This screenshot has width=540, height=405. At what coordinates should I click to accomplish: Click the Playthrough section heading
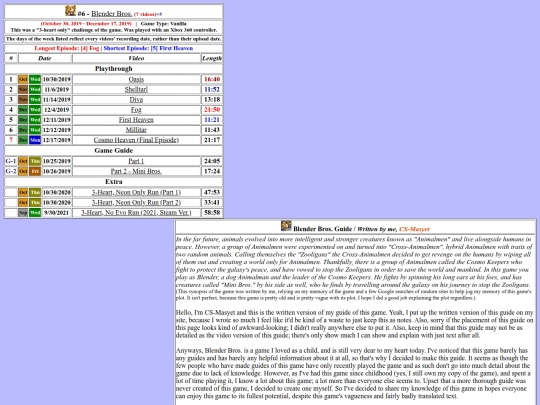(114, 69)
